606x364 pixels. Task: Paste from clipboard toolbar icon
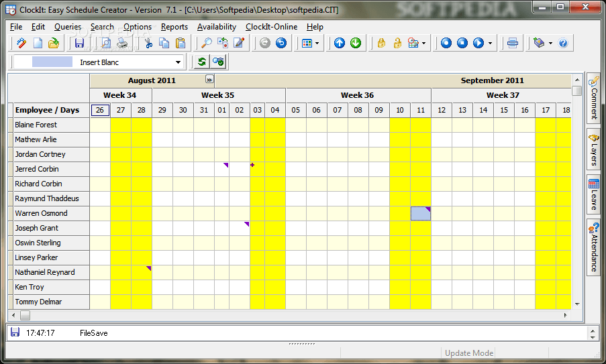point(181,43)
